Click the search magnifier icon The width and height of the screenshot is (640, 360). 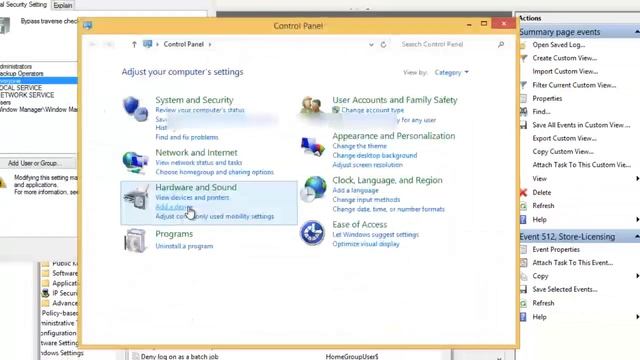(501, 44)
